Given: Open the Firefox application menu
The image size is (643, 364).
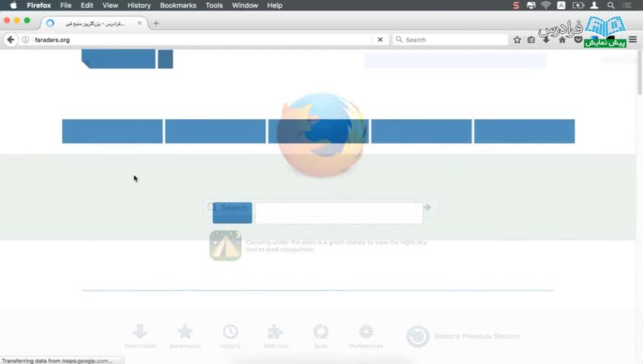Looking at the screenshot, I should click(39, 5).
